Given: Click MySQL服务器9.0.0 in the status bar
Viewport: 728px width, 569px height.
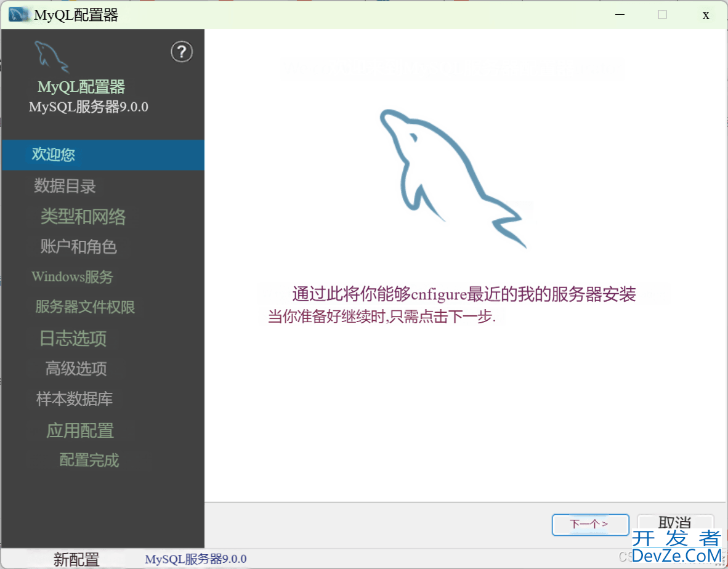Looking at the screenshot, I should [x=195, y=559].
